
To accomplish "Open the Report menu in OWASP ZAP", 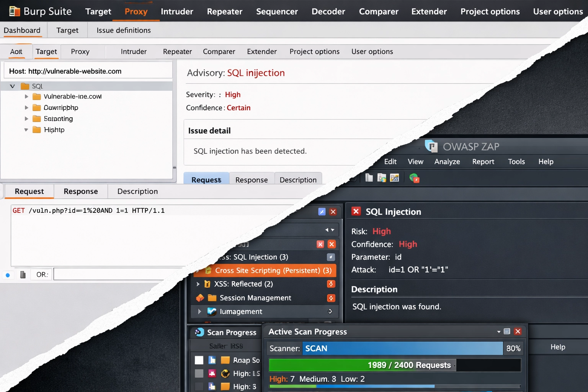I will point(483,162).
